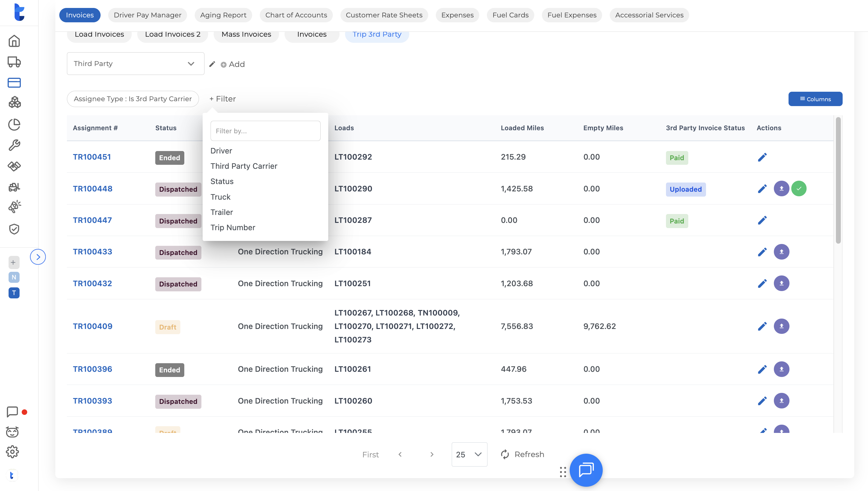Open the page size 25 dropdown
The image size is (868, 491).
tap(469, 454)
